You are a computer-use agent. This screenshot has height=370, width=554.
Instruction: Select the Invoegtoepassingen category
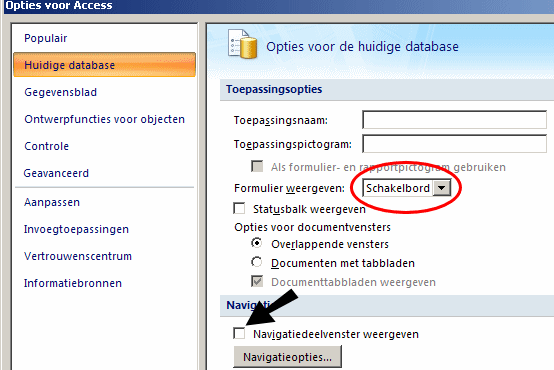pyautogui.click(x=76, y=229)
